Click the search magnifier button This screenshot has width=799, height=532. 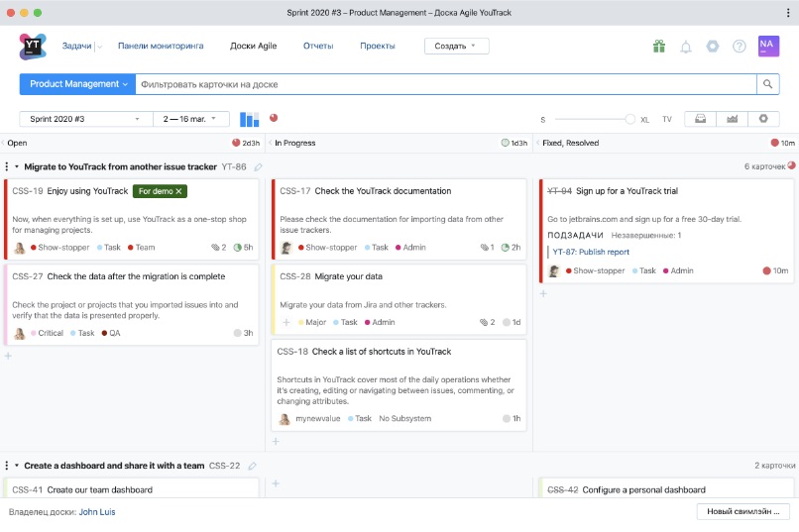767,84
